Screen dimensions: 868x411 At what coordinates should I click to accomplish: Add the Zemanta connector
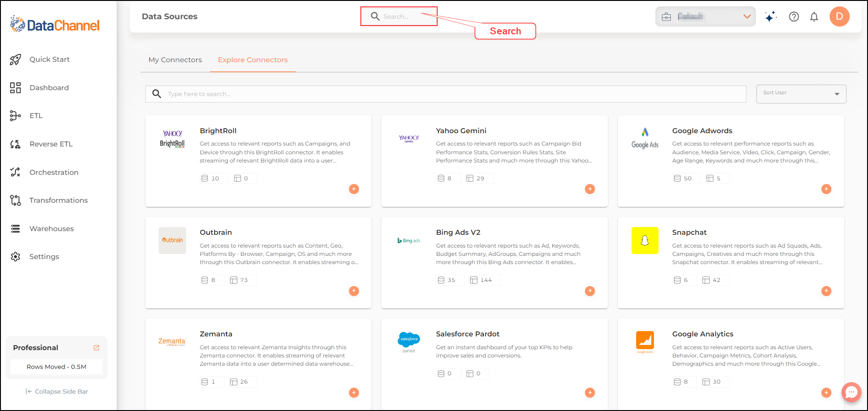click(x=354, y=393)
